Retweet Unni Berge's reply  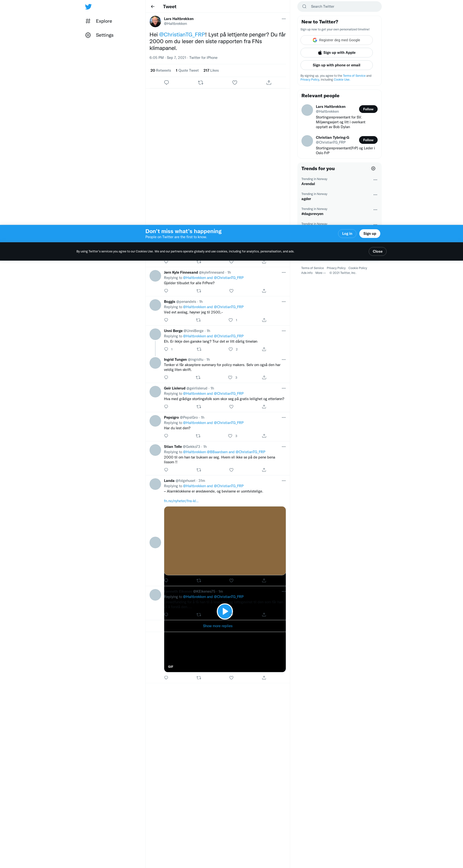point(199,349)
